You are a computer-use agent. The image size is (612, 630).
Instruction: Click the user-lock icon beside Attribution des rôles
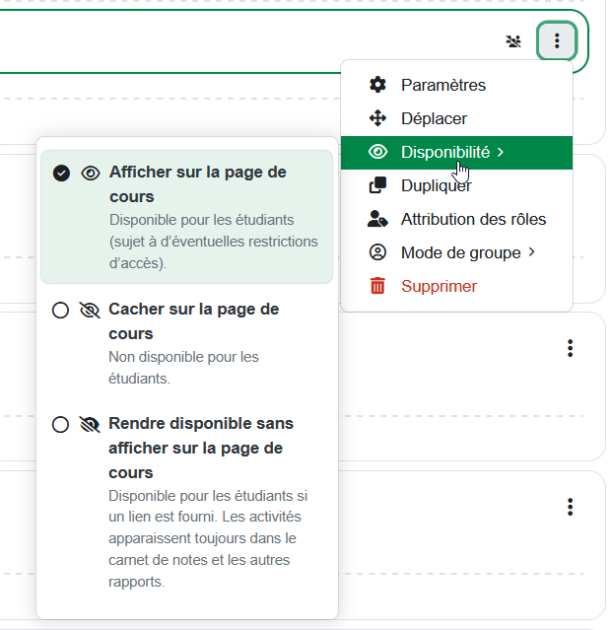(x=377, y=219)
